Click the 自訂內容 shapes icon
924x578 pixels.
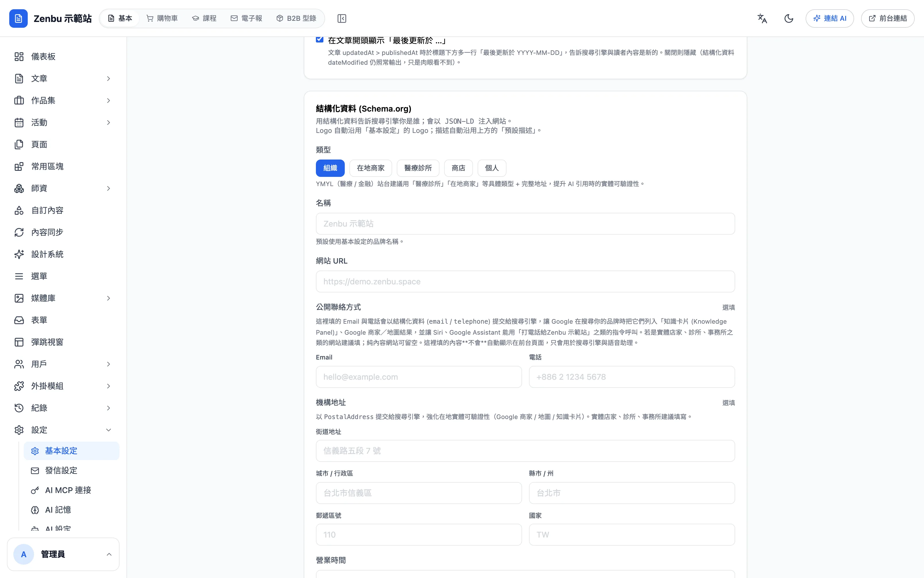pos(19,210)
